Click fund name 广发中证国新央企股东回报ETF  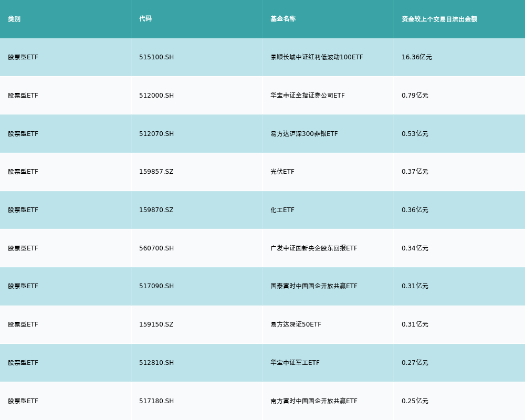pyautogui.click(x=314, y=248)
